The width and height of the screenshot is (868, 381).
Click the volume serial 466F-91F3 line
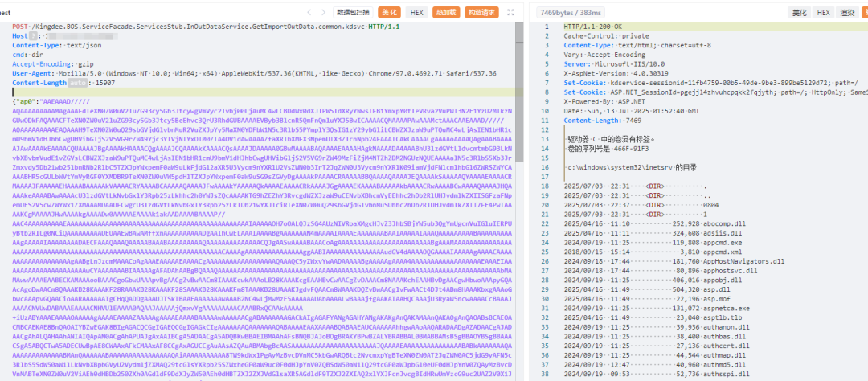point(608,149)
